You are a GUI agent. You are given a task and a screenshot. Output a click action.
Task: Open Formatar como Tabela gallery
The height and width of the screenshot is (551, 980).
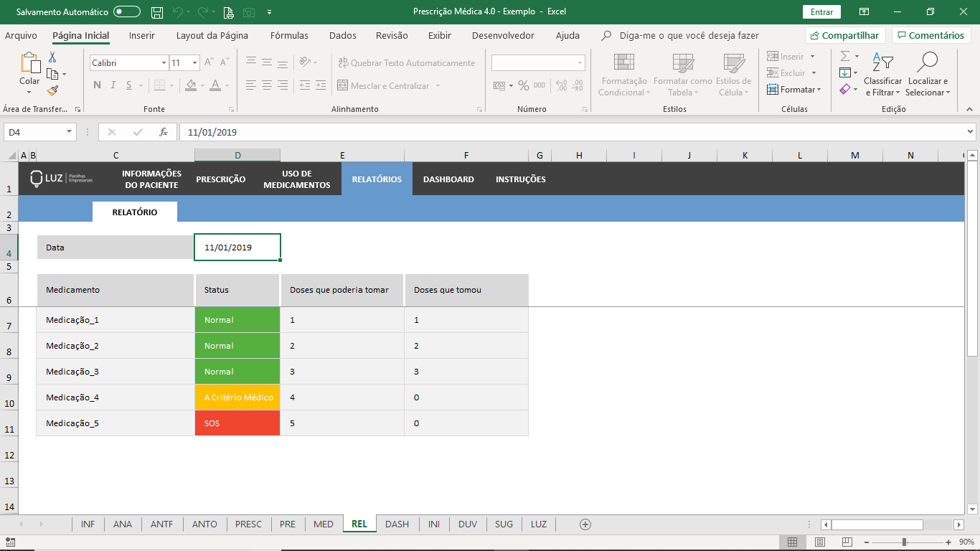pyautogui.click(x=682, y=75)
